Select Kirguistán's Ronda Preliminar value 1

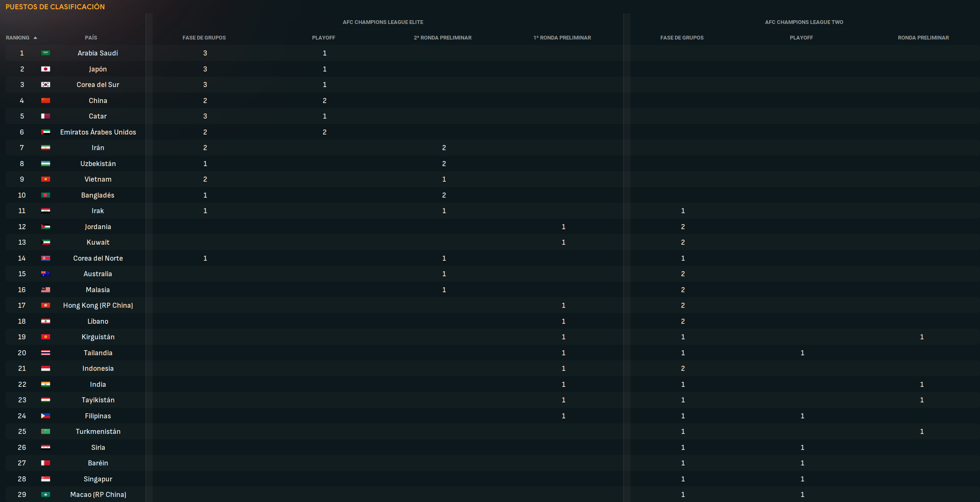(922, 337)
